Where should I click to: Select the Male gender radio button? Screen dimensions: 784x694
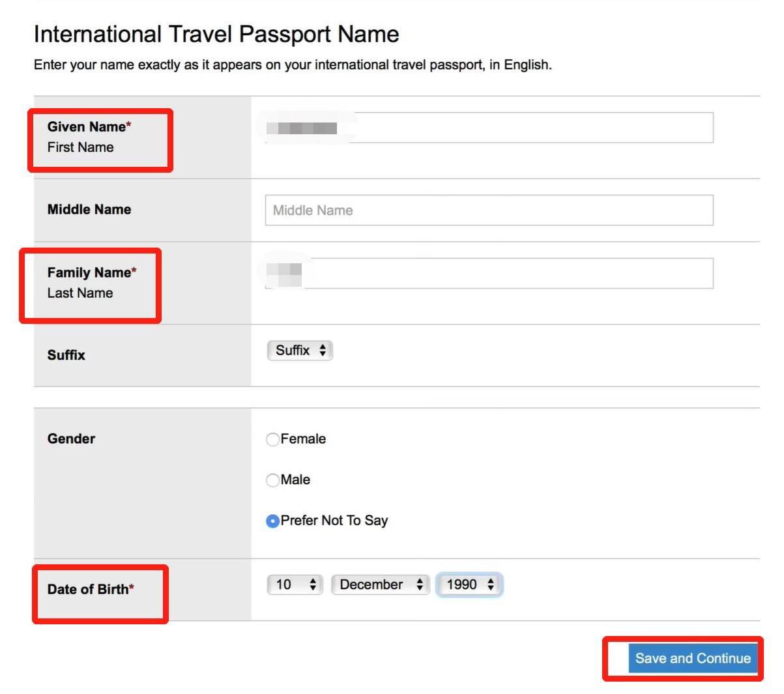pyautogui.click(x=272, y=480)
